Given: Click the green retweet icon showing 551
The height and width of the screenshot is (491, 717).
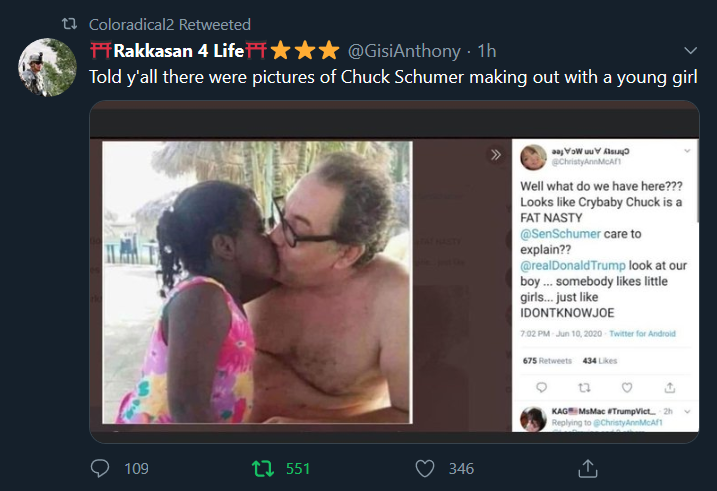Looking at the screenshot, I should [x=260, y=468].
